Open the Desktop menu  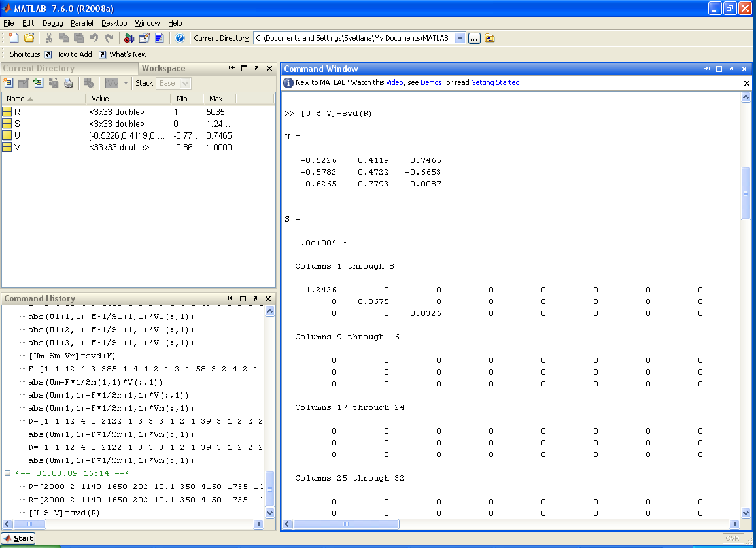114,23
